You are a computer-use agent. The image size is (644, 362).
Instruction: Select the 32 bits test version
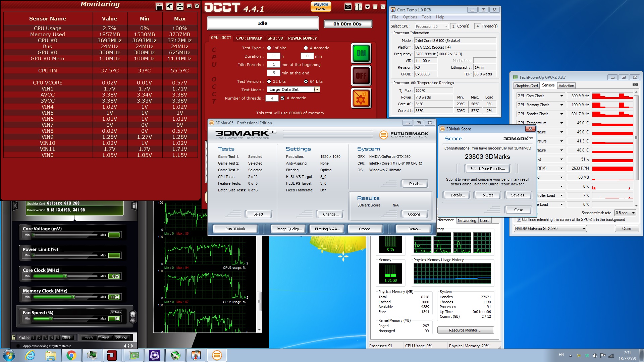(x=269, y=81)
